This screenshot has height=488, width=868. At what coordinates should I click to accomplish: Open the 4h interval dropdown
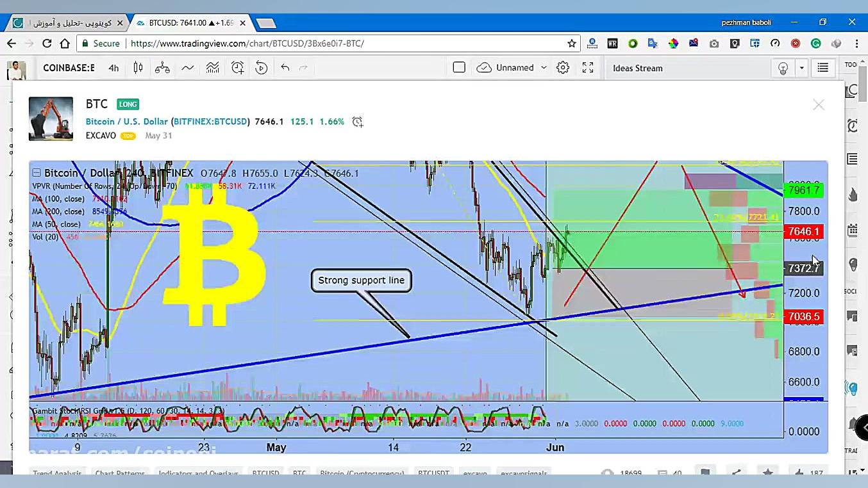coord(113,68)
